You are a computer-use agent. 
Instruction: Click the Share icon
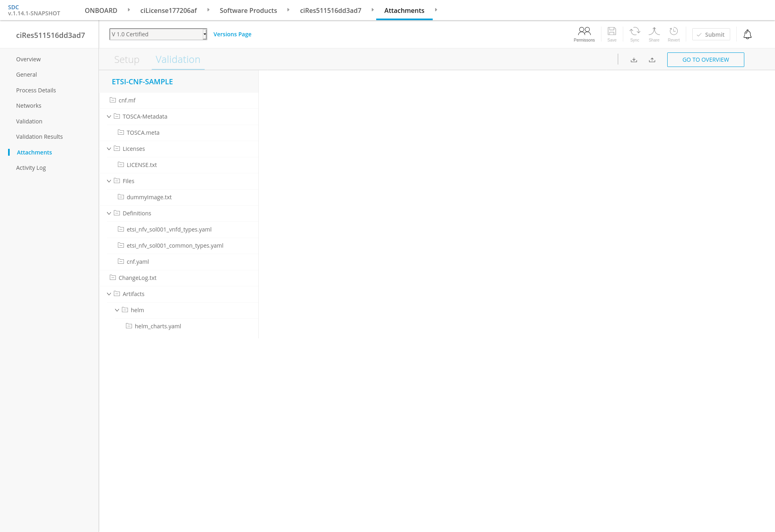(x=654, y=31)
